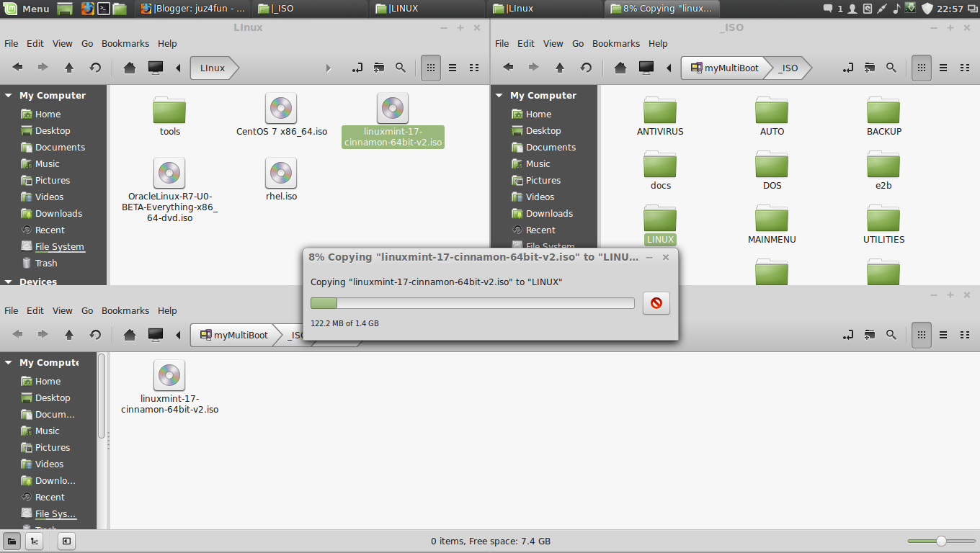The width and height of the screenshot is (980, 553).
Task: Go up one folder in _ISO window
Action: coord(560,68)
